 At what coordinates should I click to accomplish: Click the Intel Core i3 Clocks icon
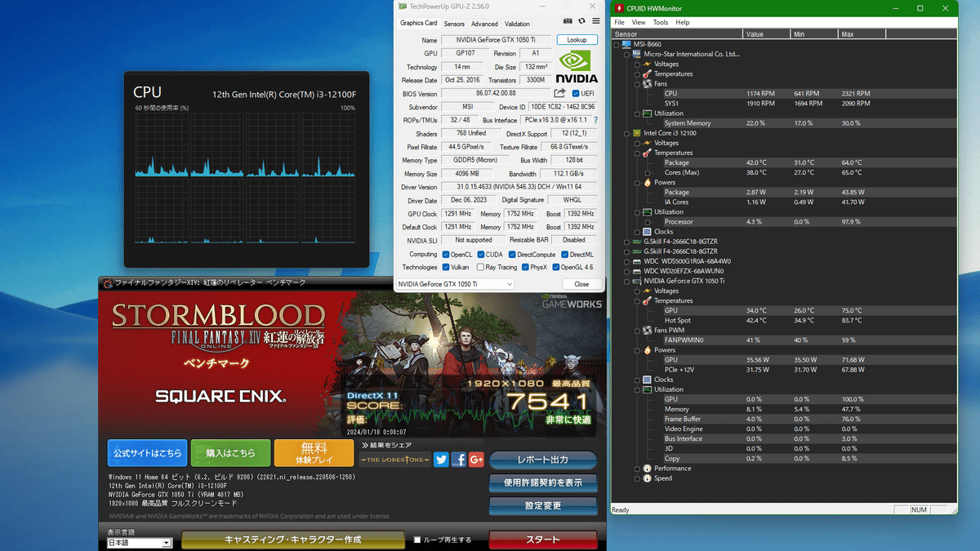tap(647, 232)
